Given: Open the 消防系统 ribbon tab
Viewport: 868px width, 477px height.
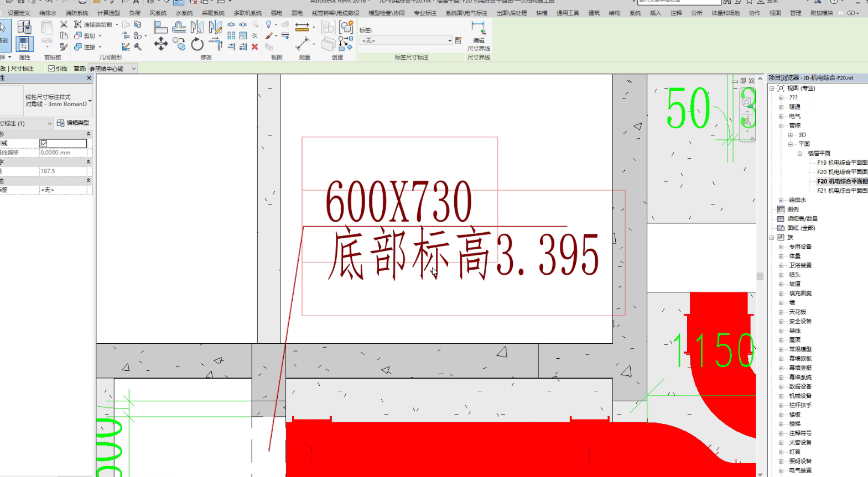Looking at the screenshot, I should pyautogui.click(x=77, y=13).
